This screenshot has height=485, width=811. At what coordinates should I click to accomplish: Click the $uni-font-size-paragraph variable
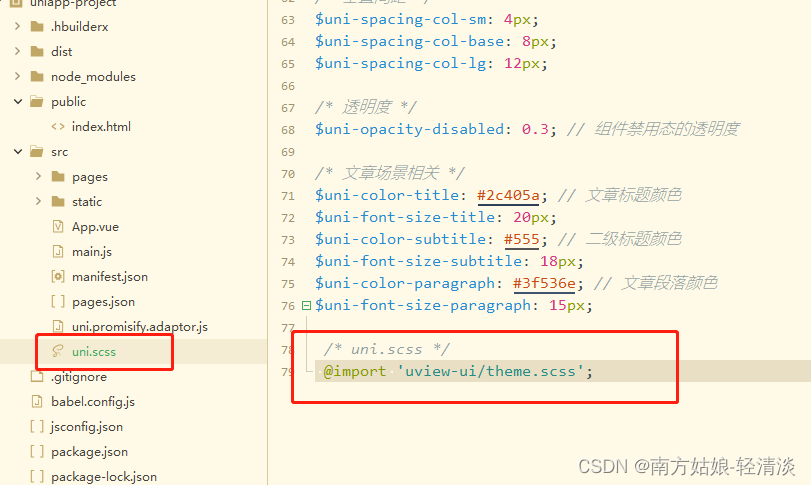tap(423, 305)
